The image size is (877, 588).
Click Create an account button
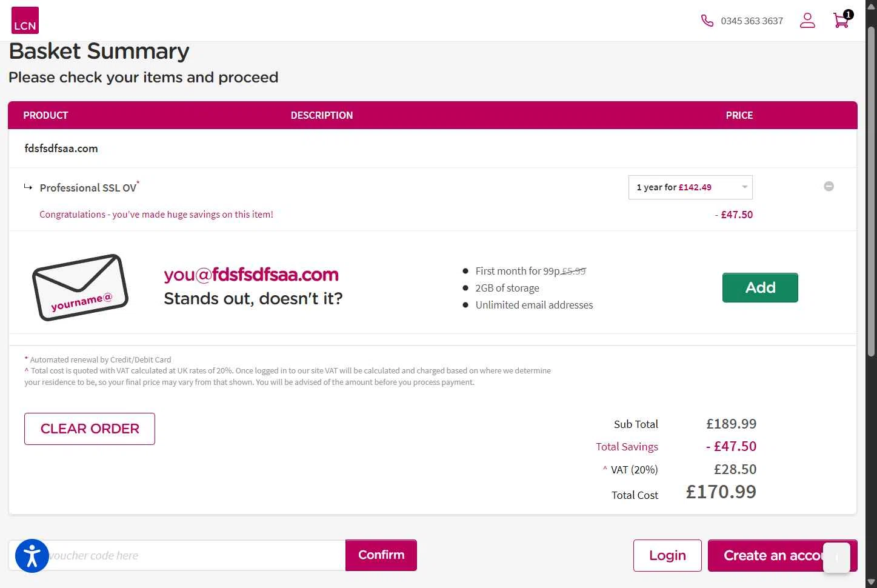(x=772, y=555)
